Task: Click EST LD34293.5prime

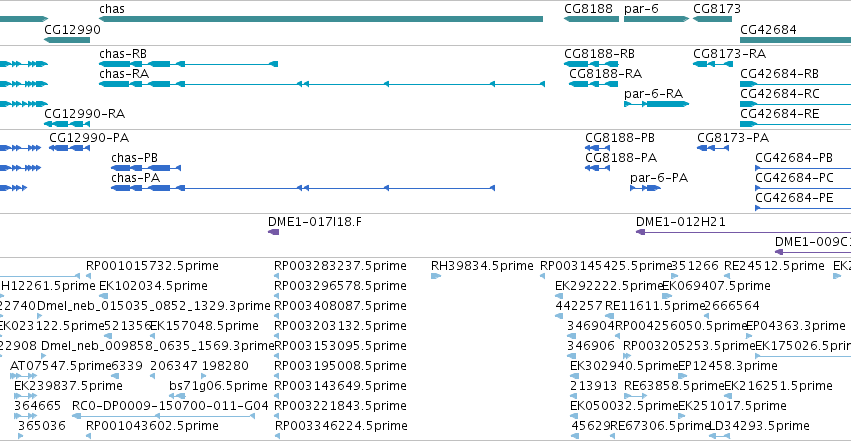Action: coord(759,426)
